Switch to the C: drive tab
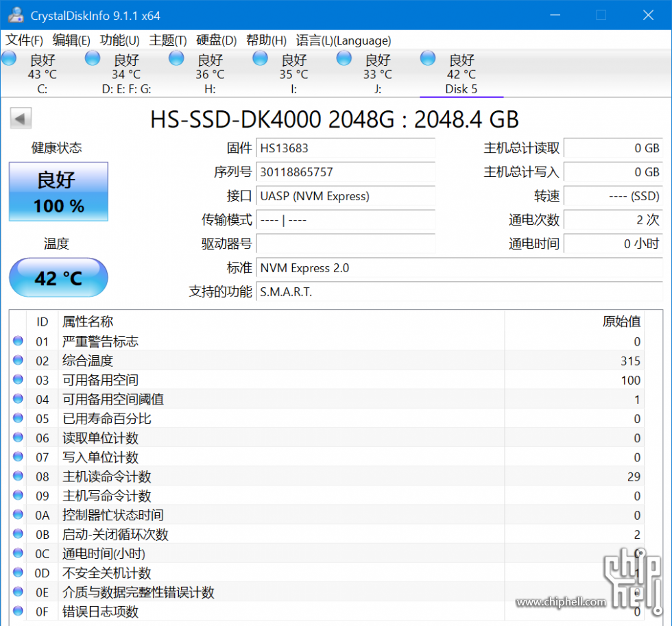Viewport: 672px width, 626px height. click(42, 73)
